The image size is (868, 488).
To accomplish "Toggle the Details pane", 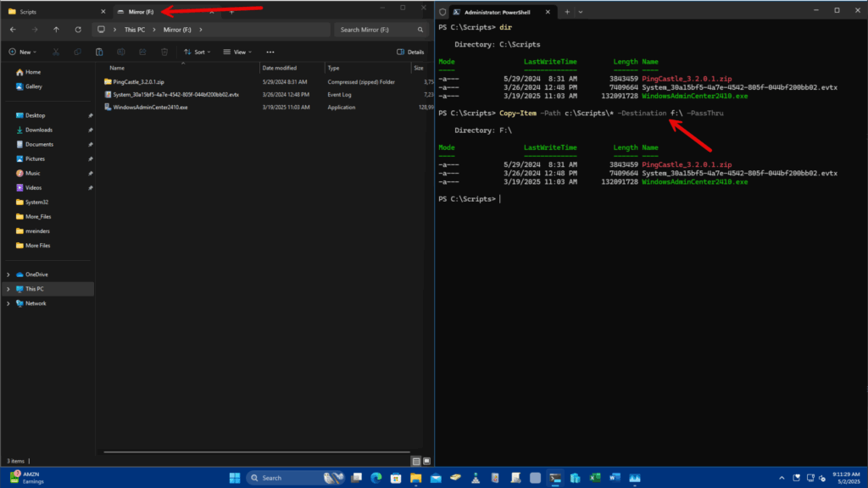I will pos(410,52).
